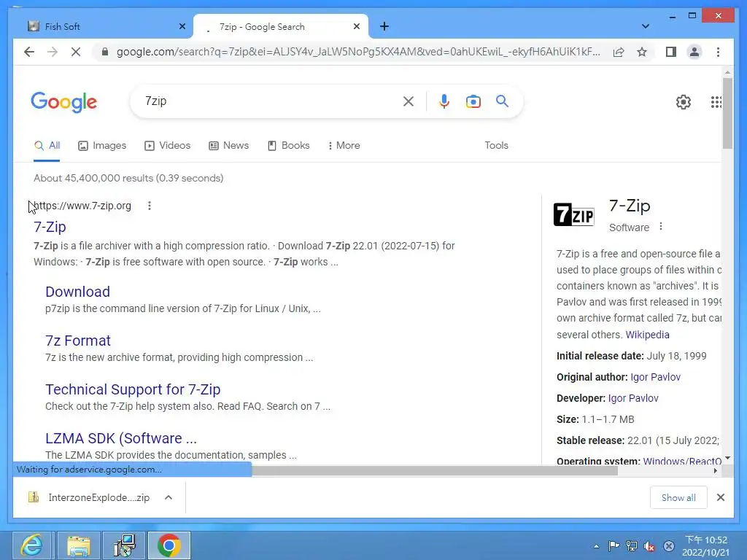Open LZMA SDK (Software ... link

click(x=121, y=438)
